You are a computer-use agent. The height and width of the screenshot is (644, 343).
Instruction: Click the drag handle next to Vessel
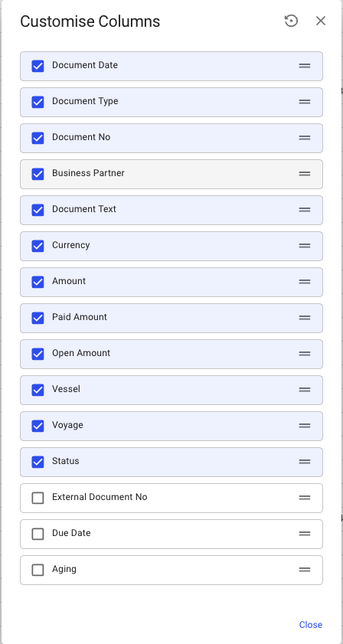point(305,390)
